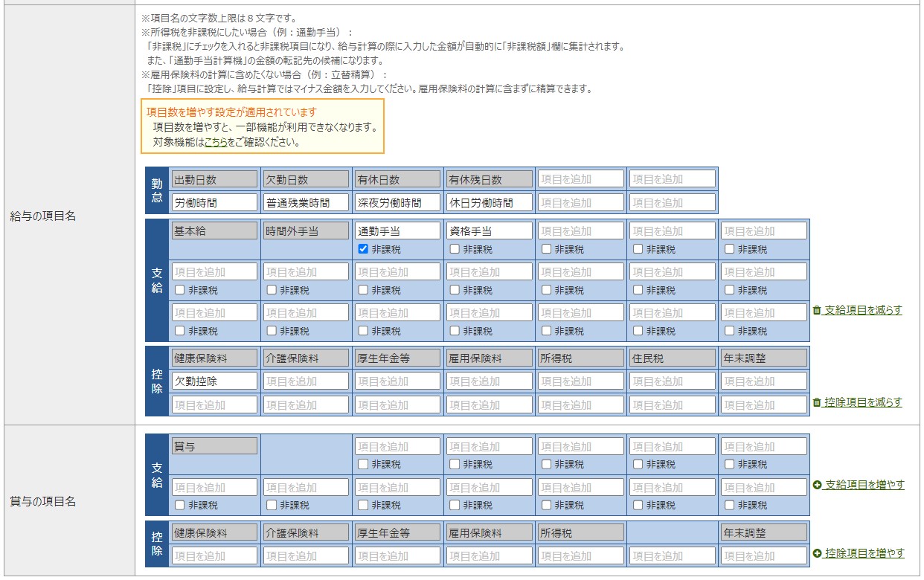Image resolution: width=924 pixels, height=580 pixels.
Task: Click the 控除項目を増やす link text
Action: coord(864,553)
